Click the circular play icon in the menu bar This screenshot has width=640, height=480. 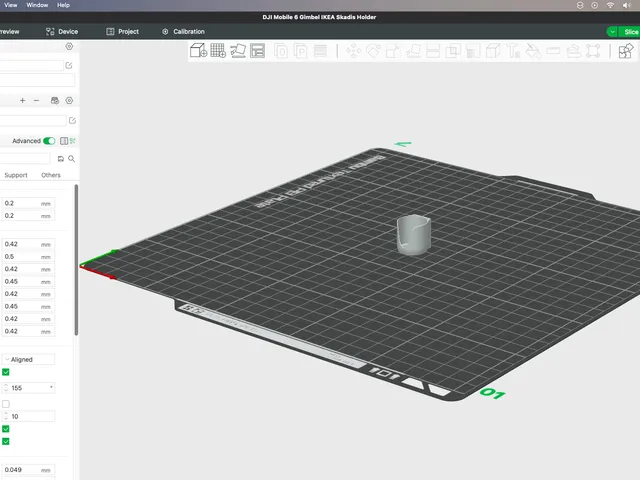[x=595, y=5]
